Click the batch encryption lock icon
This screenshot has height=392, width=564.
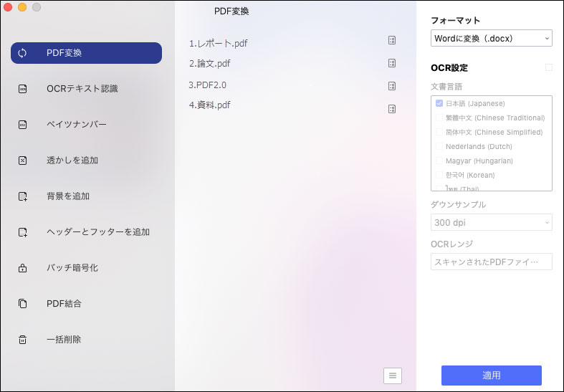pos(22,268)
